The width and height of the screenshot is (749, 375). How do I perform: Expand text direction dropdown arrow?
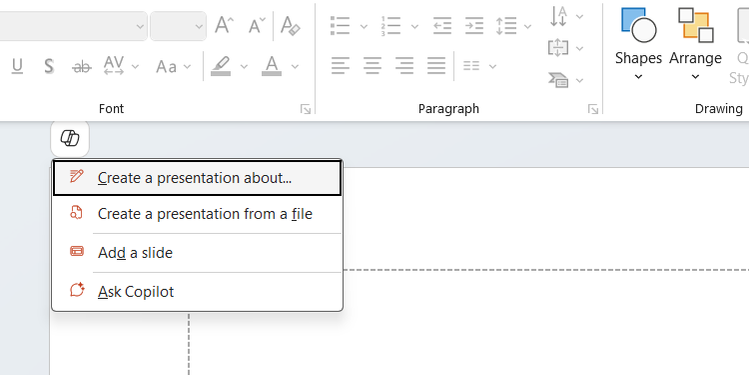pyautogui.click(x=579, y=17)
